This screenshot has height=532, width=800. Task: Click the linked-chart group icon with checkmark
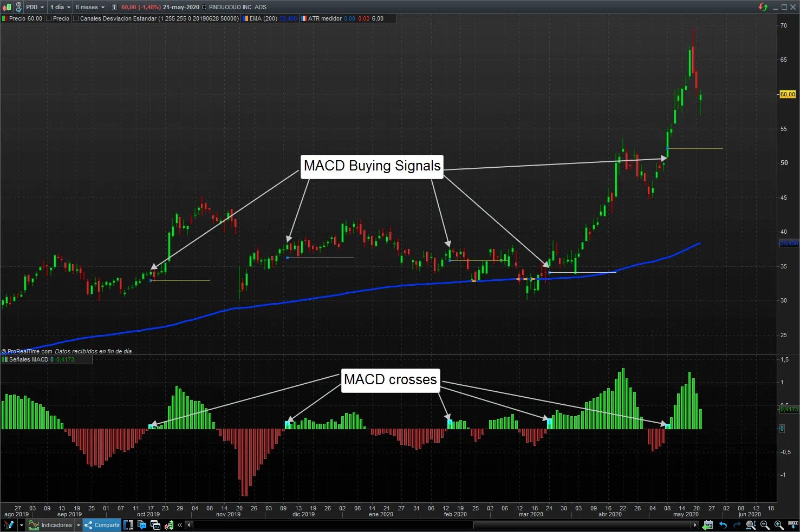(18, 7)
